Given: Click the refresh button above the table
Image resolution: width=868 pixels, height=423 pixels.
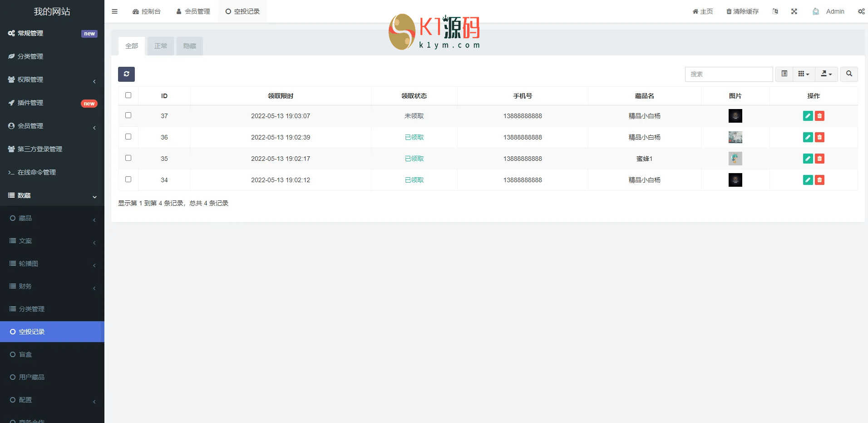Looking at the screenshot, I should [126, 74].
